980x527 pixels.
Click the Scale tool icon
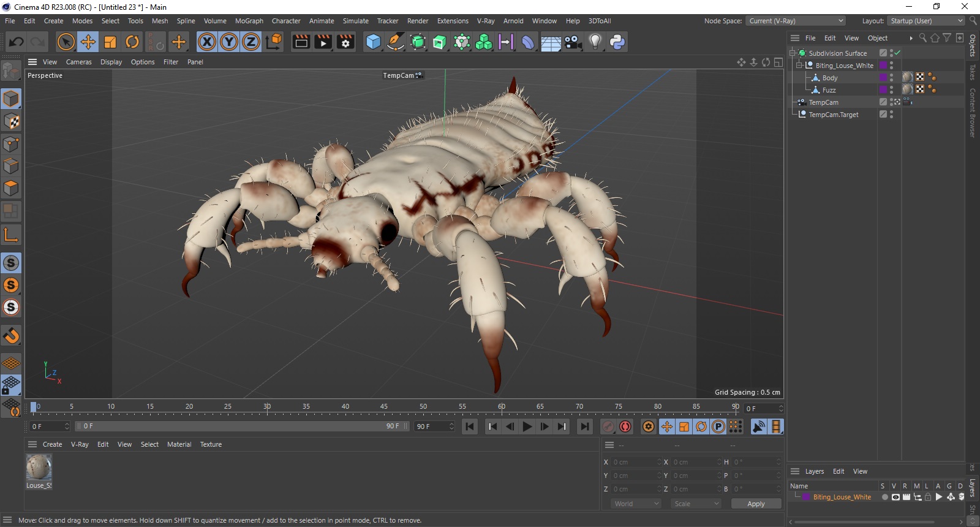click(x=110, y=42)
